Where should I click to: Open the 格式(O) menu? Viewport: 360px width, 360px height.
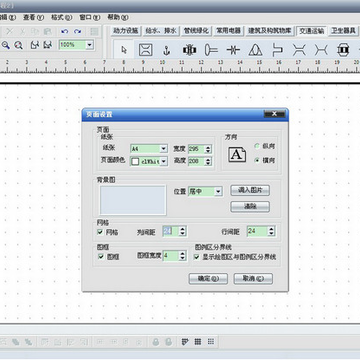pyautogui.click(x=61, y=17)
